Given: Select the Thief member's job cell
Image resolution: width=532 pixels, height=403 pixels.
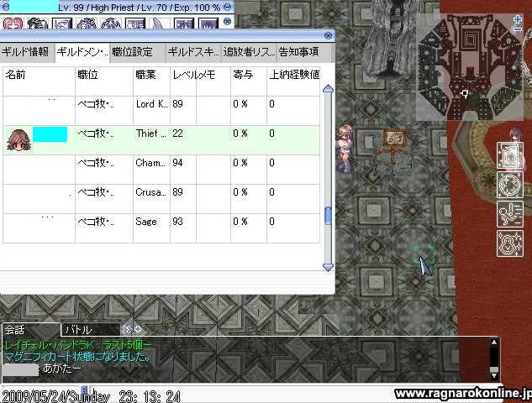Looking at the screenshot, I should (x=151, y=140).
